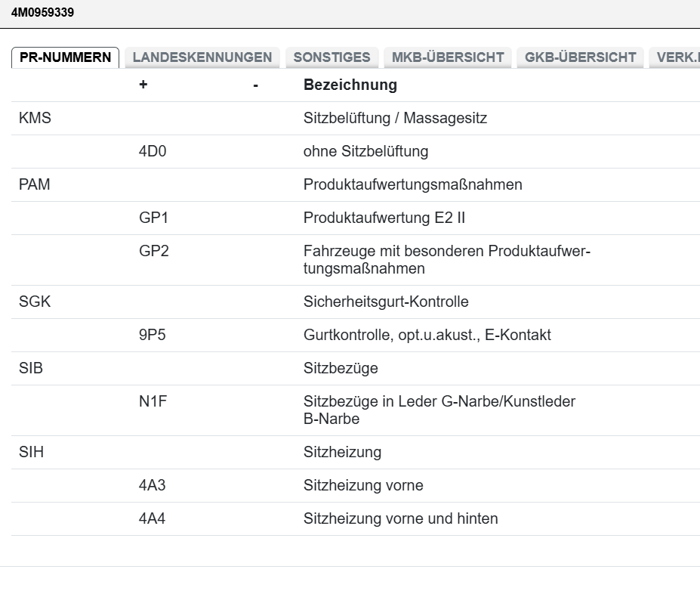Image resolution: width=700 pixels, height=591 pixels.
Task: Select 4A4 Sitzheizung vorne und hinten
Action: [153, 519]
